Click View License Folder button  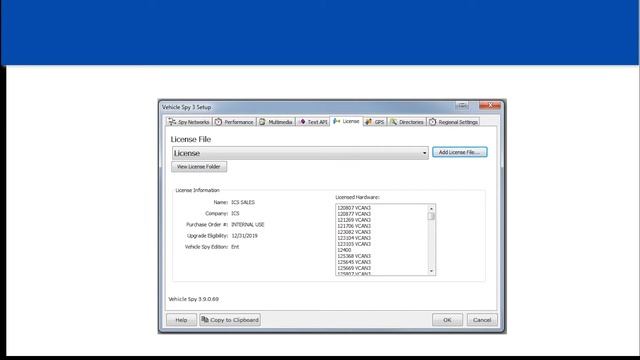(199, 167)
